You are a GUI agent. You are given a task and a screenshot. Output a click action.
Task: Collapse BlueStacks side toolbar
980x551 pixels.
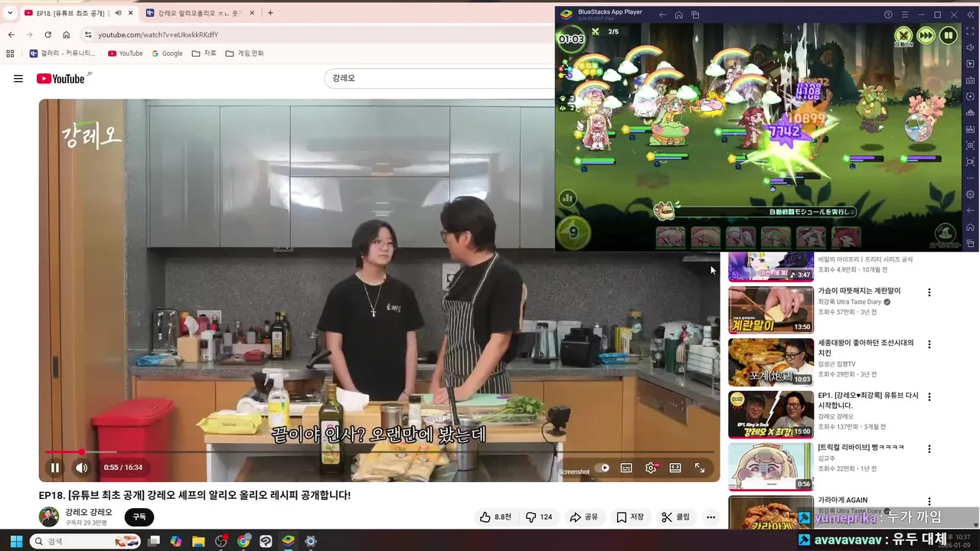pos(970,15)
